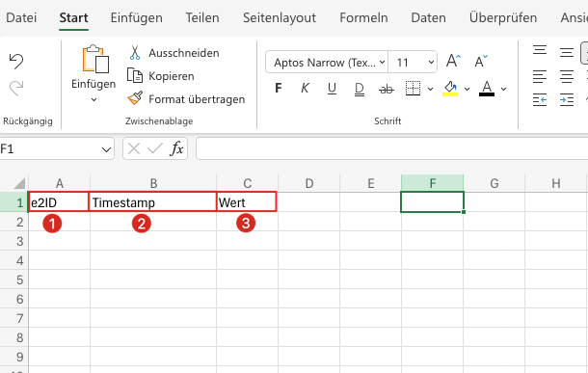
Task: Toggle strikethrough ab formatting
Action: pyautogui.click(x=387, y=89)
